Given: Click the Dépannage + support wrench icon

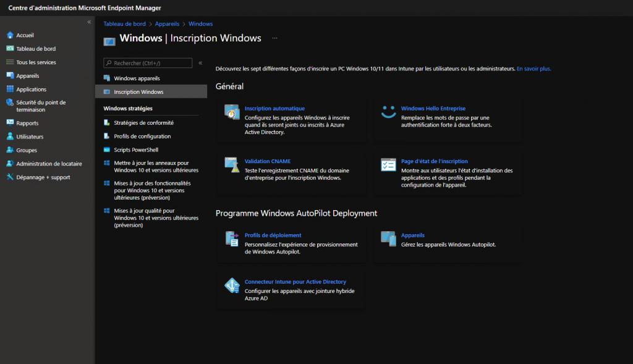Looking at the screenshot, I should [x=10, y=177].
